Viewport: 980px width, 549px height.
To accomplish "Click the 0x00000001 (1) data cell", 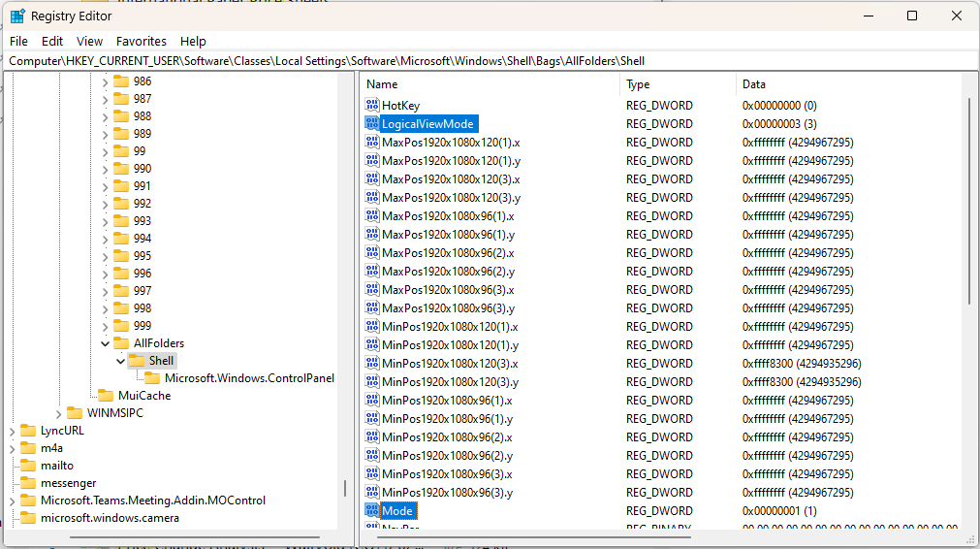I will click(x=779, y=511).
